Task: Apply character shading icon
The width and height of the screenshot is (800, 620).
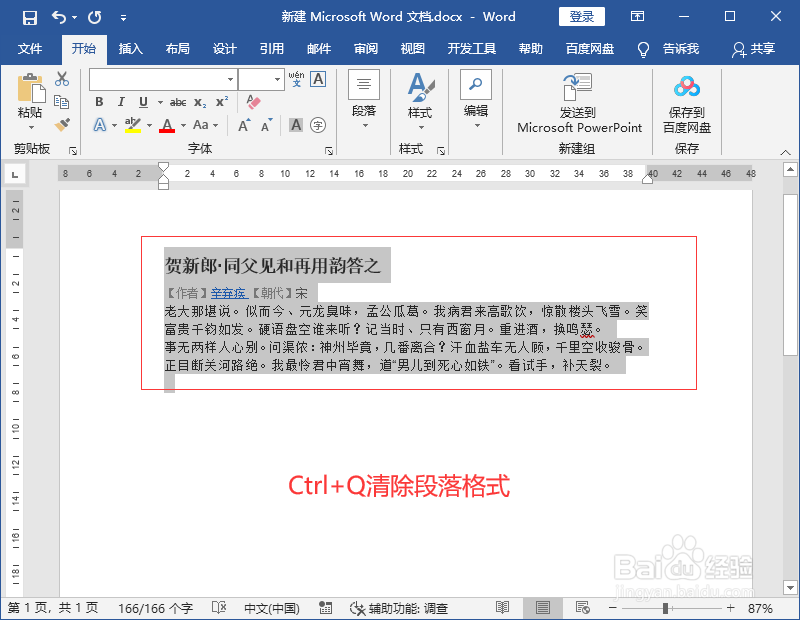Action: pos(296,125)
